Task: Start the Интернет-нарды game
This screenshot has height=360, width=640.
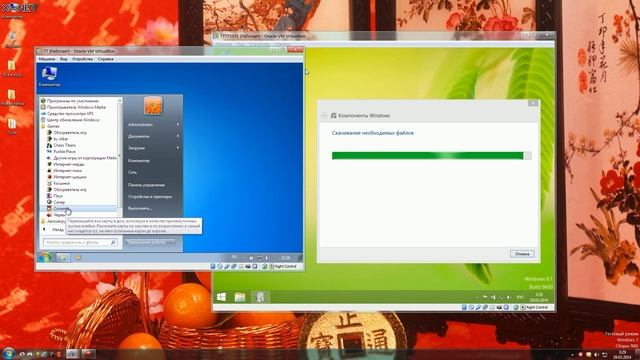Action: pyautogui.click(x=65, y=164)
